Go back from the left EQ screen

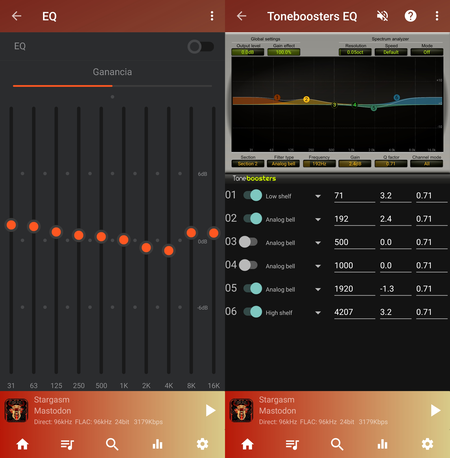coord(16,16)
